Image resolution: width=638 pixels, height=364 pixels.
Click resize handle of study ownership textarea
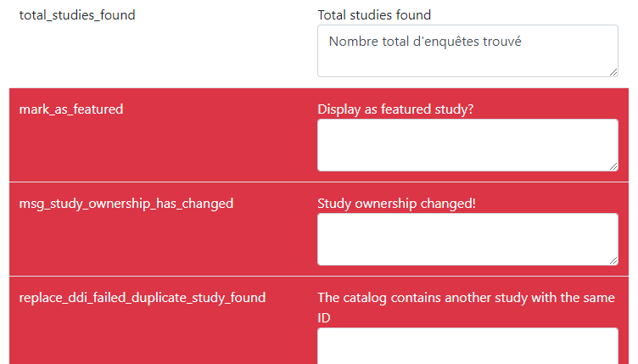[x=613, y=260]
